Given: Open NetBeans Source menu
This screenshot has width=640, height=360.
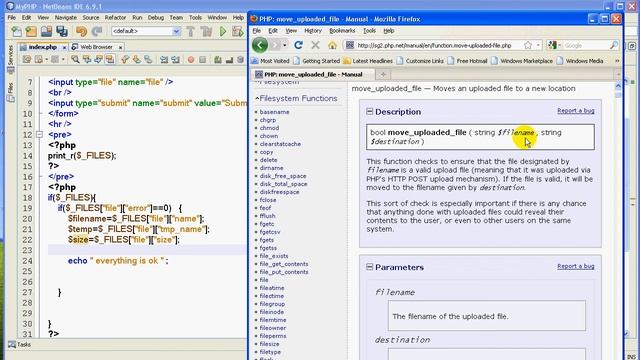Looking at the screenshot, I should coord(91,18).
